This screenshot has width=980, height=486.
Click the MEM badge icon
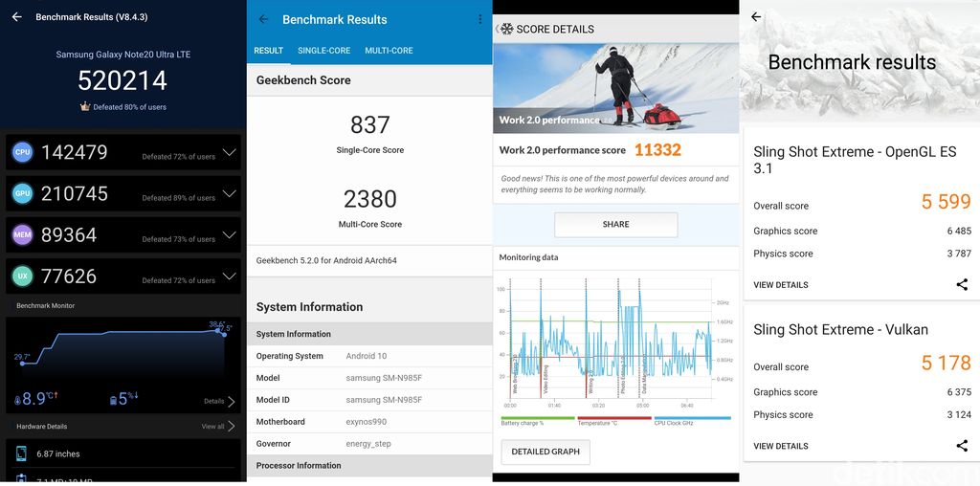(23, 235)
